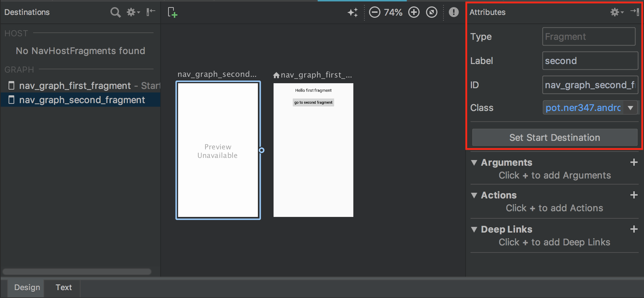Open the Attributes panel gear menu
This screenshot has height=298, width=644.
617,12
